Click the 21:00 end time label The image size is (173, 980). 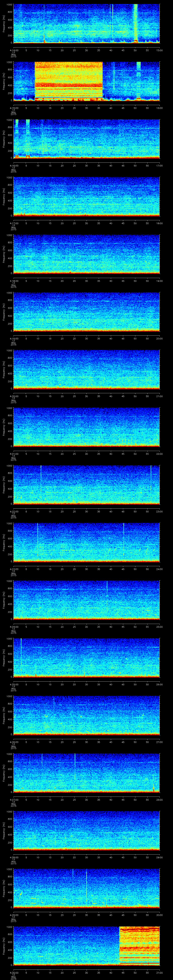pyautogui.click(x=159, y=396)
